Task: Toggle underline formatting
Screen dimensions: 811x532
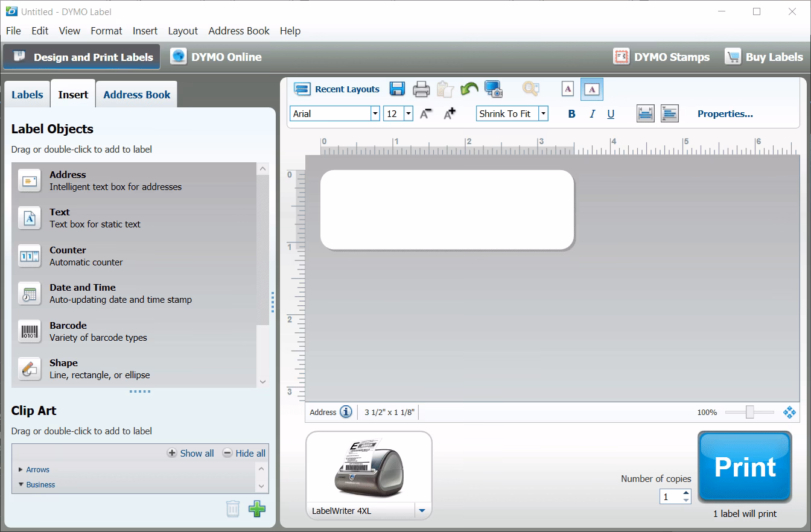Action: (611, 114)
